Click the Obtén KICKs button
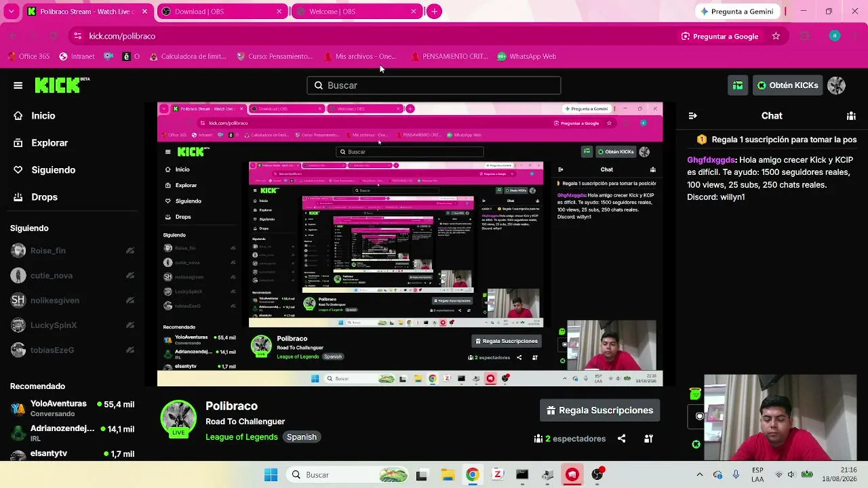The image size is (868, 488). pyautogui.click(x=787, y=85)
